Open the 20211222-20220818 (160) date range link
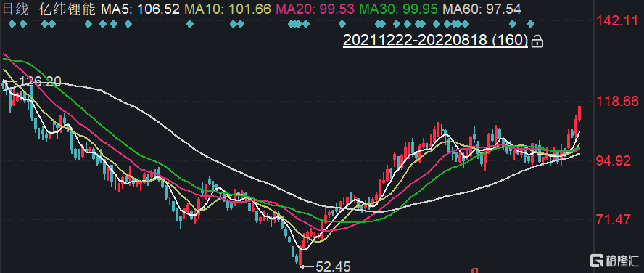644x273 pixels. point(435,40)
